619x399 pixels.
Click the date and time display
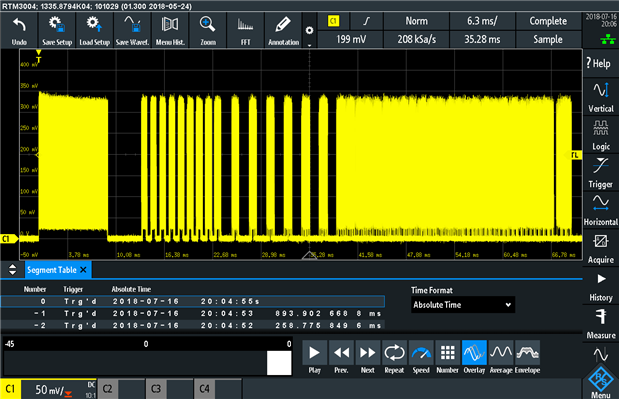[601, 20]
